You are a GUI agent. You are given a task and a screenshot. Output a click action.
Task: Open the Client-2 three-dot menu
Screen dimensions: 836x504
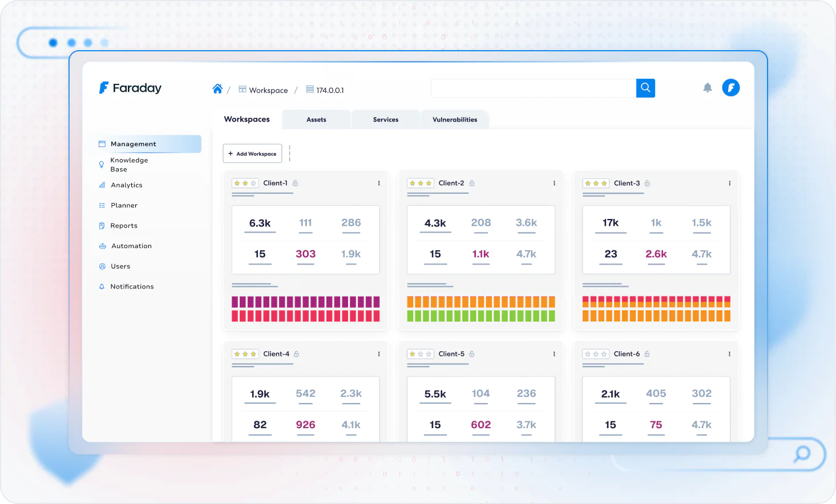[x=554, y=184]
